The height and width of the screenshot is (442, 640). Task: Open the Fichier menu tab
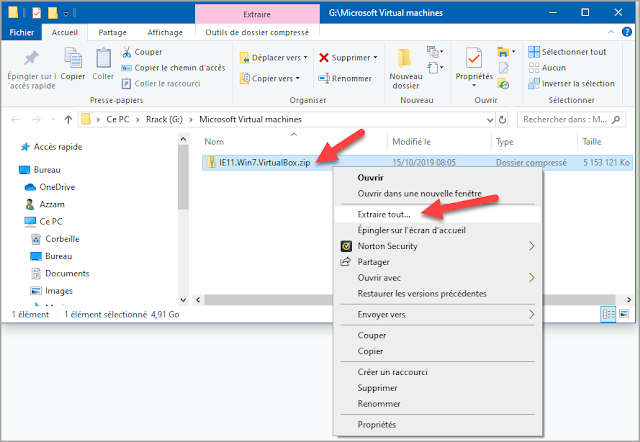point(22,32)
